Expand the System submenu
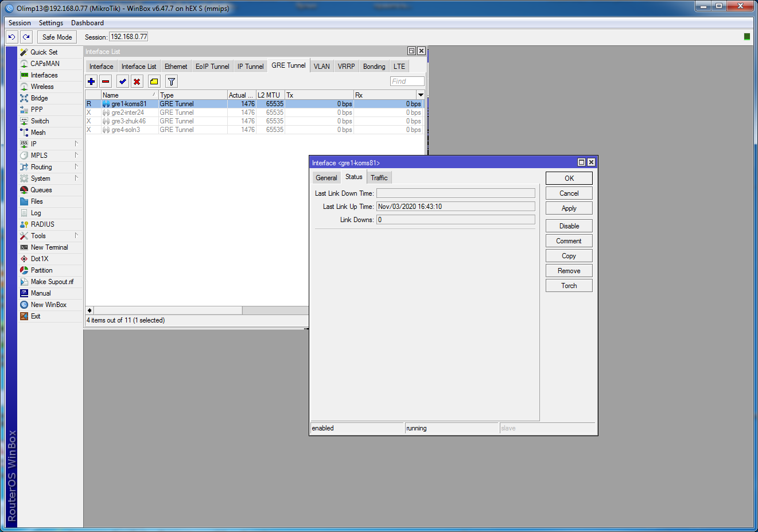 click(x=50, y=178)
